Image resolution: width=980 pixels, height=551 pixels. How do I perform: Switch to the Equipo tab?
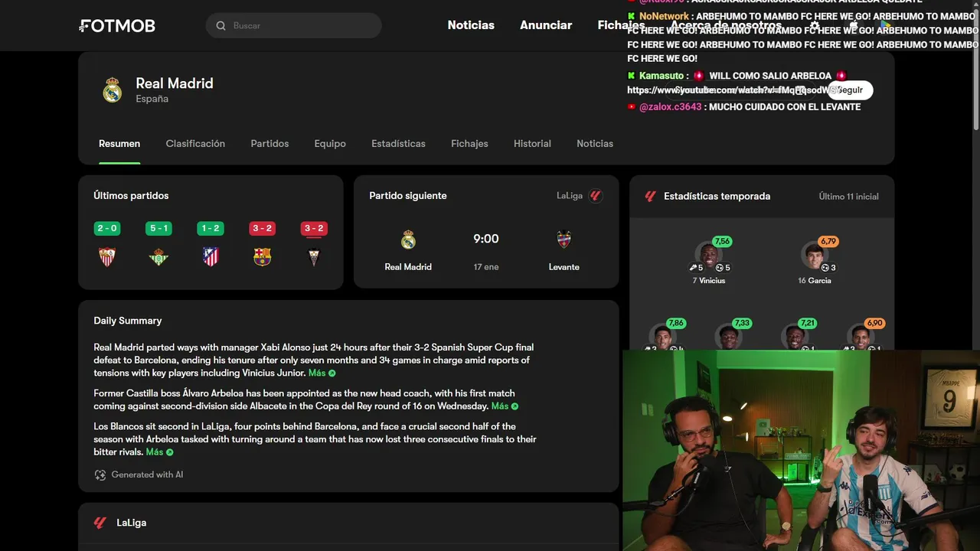coord(330,144)
